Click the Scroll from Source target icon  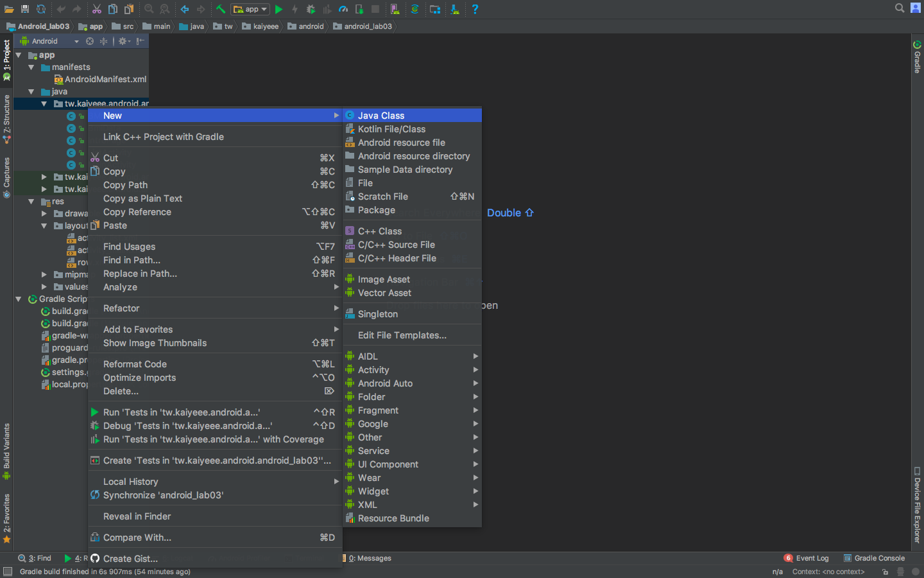pyautogui.click(x=90, y=41)
